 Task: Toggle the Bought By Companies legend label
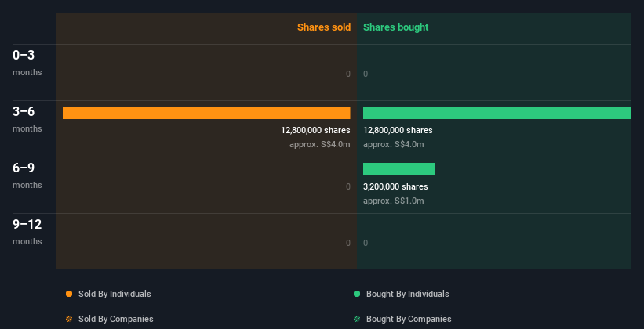tap(409, 319)
